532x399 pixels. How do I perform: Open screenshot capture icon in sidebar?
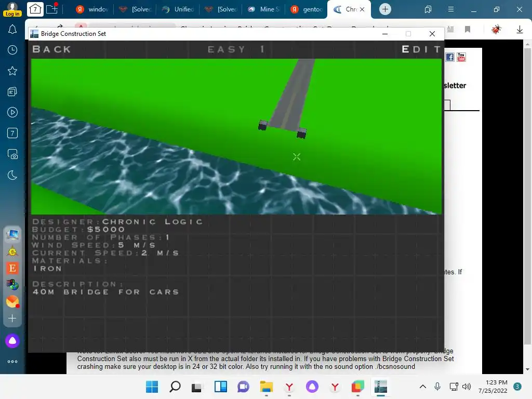(x=12, y=154)
